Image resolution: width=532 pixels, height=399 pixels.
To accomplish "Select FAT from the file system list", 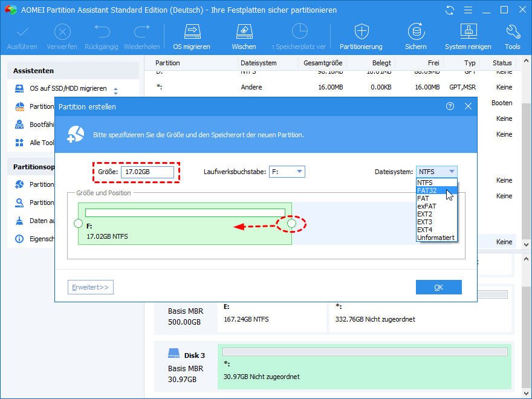I will (x=436, y=198).
